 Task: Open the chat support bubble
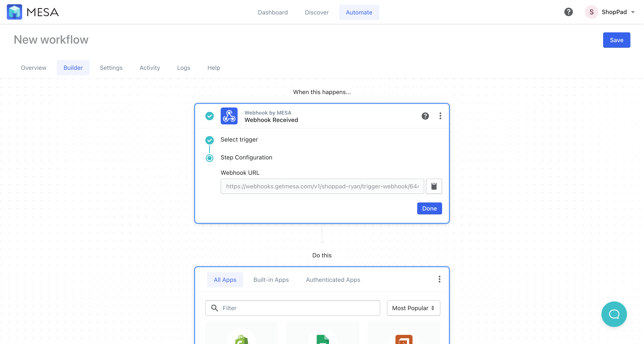pos(614,315)
